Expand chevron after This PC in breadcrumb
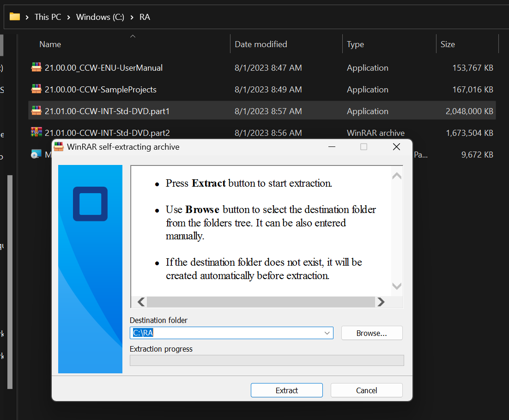Screen dimensions: 509x420 pos(68,17)
